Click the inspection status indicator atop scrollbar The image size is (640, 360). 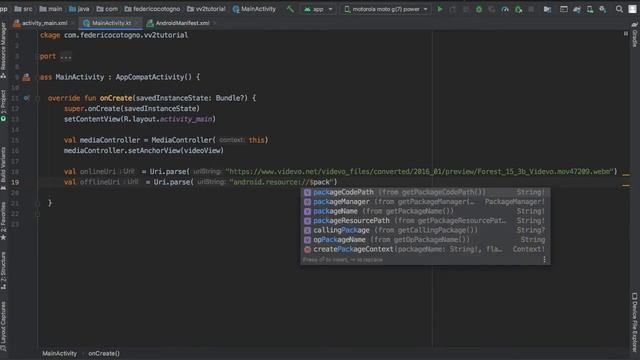626,34
